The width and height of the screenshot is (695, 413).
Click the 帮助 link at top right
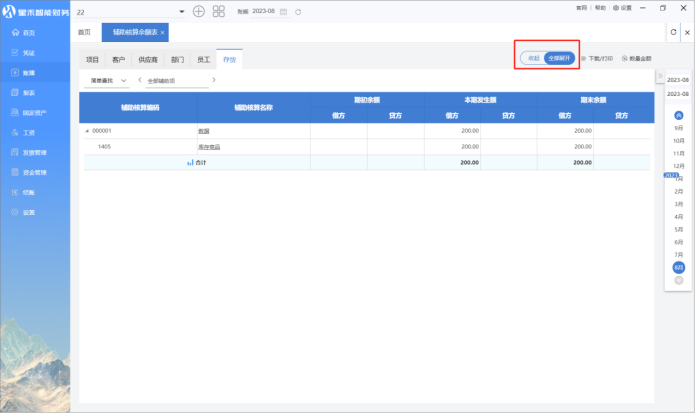[600, 7]
